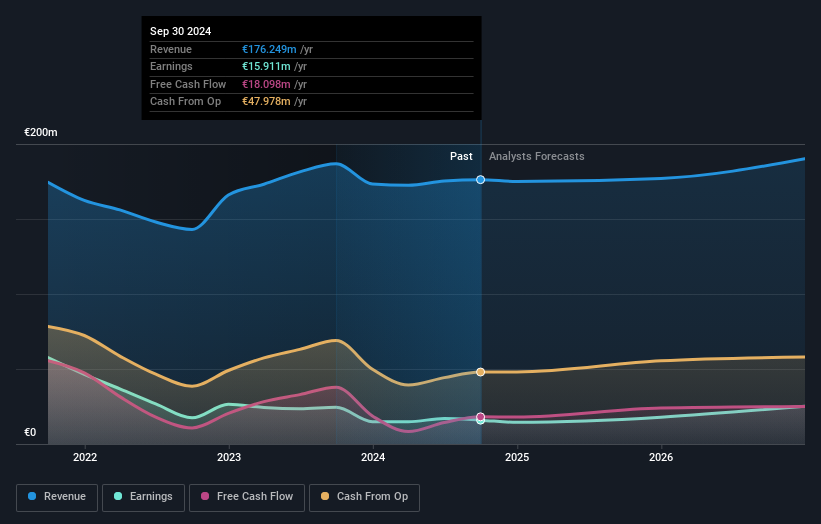Toggle the Free Cash Flow legend button
This screenshot has width=821, height=524.
click(247, 497)
